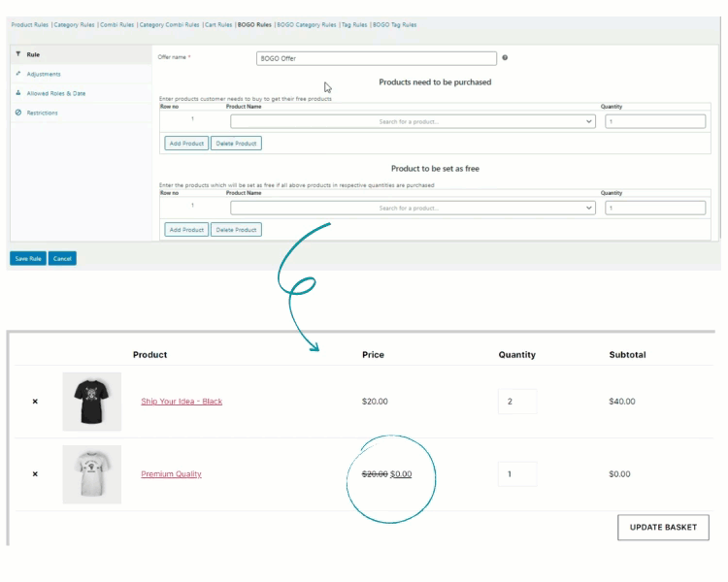Open Ship Your Idea - Black link
This screenshot has height=582, width=728.
pyautogui.click(x=182, y=402)
